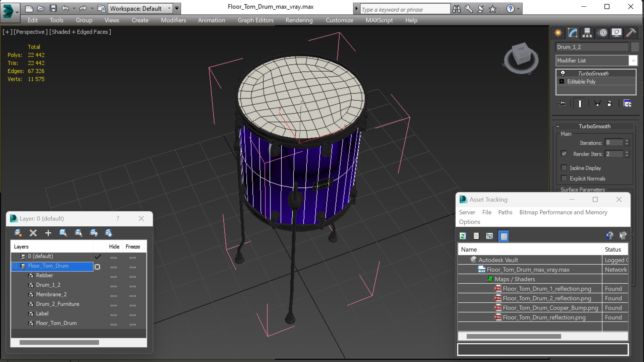The height and width of the screenshot is (362, 644).
Task: Click the binoculars search icon
Action: click(457, 9)
